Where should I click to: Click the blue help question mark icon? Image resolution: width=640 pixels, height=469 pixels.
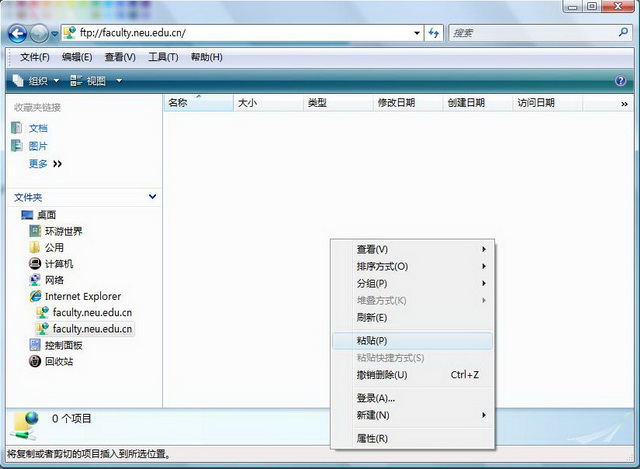pyautogui.click(x=620, y=81)
